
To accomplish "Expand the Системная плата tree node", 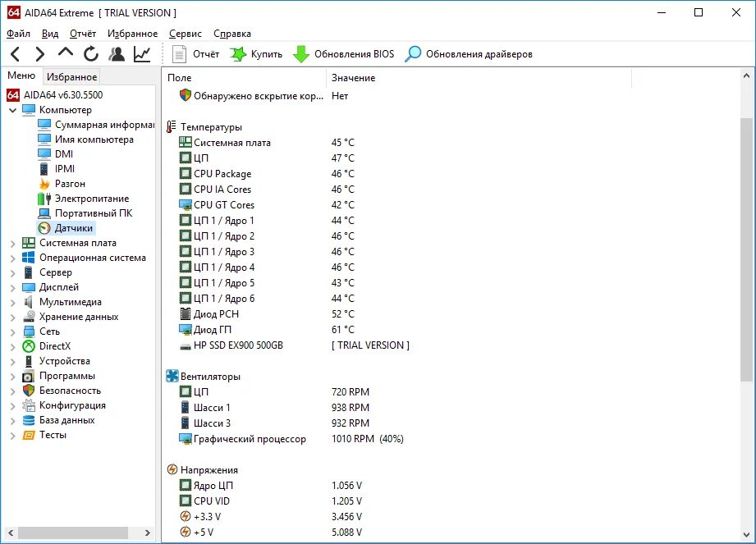I will pyautogui.click(x=12, y=244).
